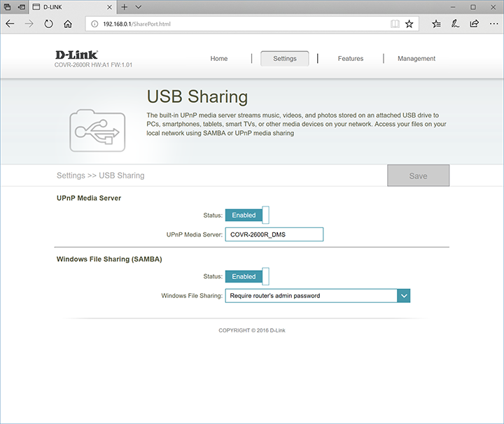Click the D-Link logo
This screenshot has height=424, width=504.
click(76, 55)
